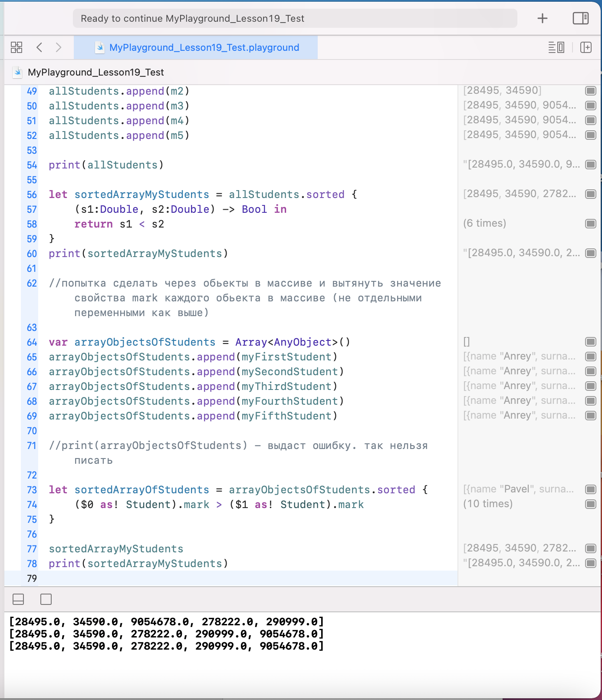Click MyPlayground_Lesson19_Test breadcrumb in jump bar
The image size is (602, 700).
point(95,72)
